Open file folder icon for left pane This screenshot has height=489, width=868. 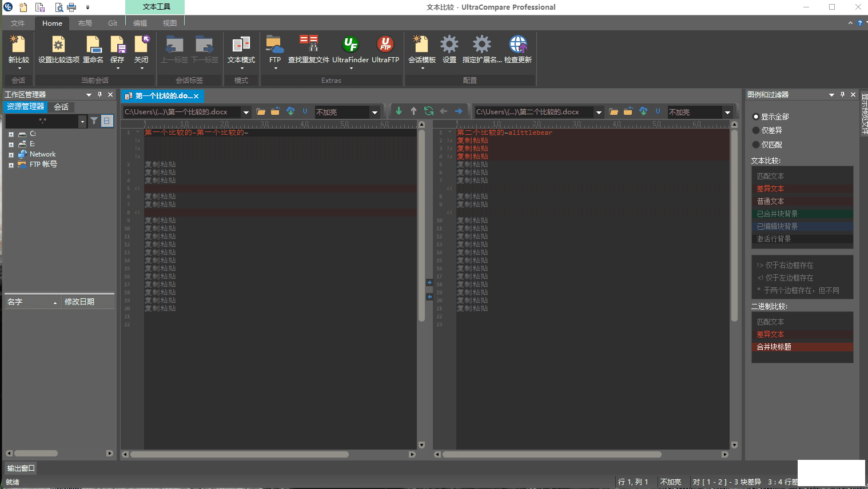[x=261, y=111]
